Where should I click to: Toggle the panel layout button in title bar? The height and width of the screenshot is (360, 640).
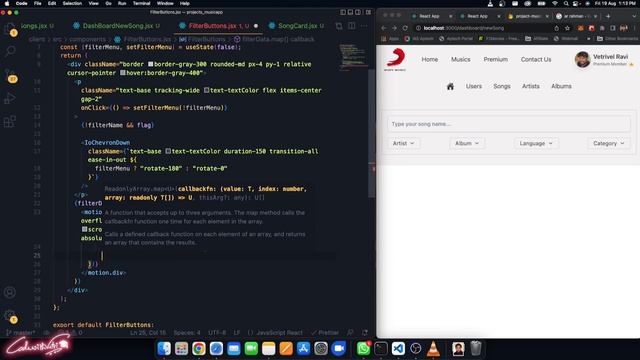[x=351, y=12]
